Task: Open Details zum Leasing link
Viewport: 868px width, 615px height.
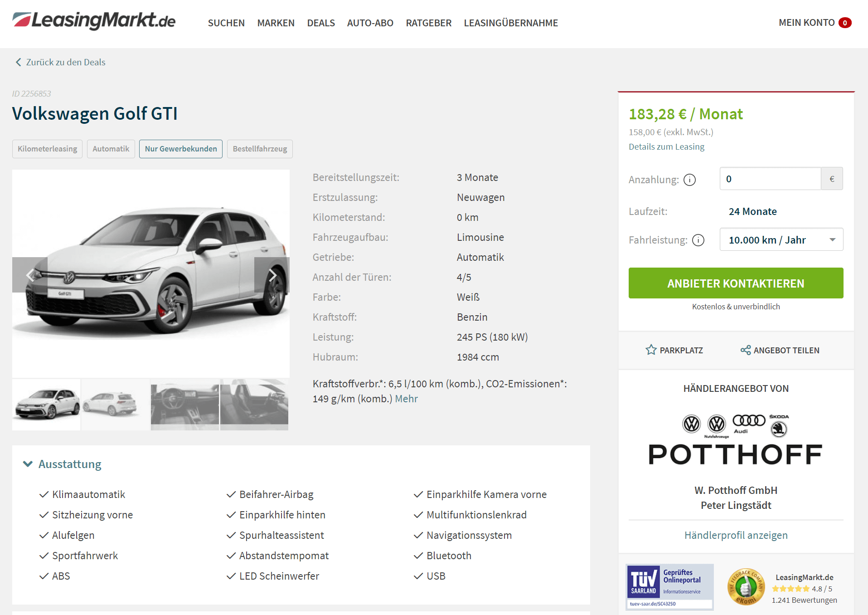Action: click(666, 146)
